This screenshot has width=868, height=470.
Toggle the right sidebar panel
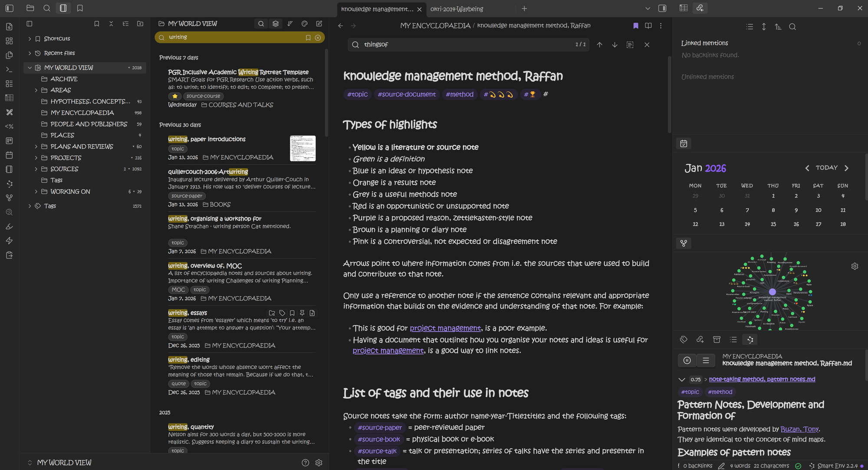662,8
